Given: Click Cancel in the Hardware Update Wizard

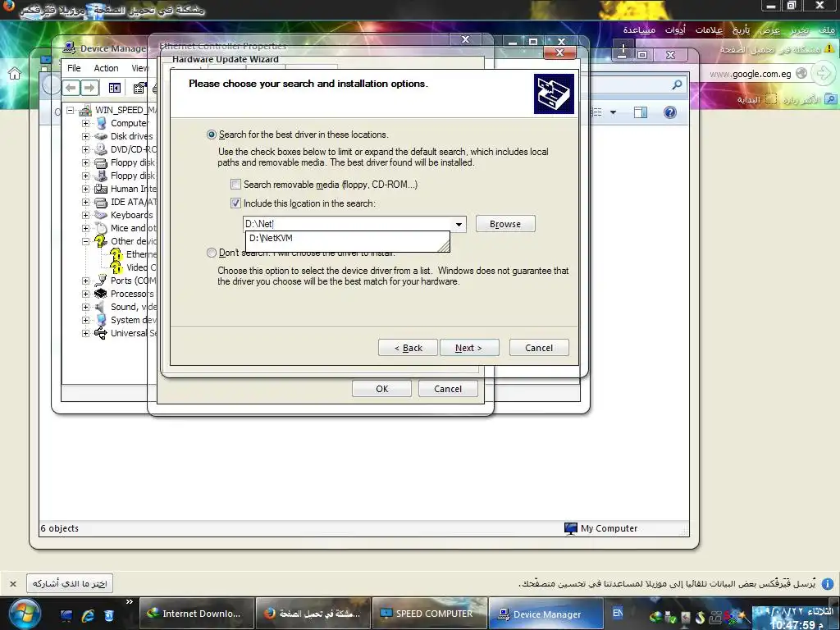Looking at the screenshot, I should pyautogui.click(x=539, y=348).
